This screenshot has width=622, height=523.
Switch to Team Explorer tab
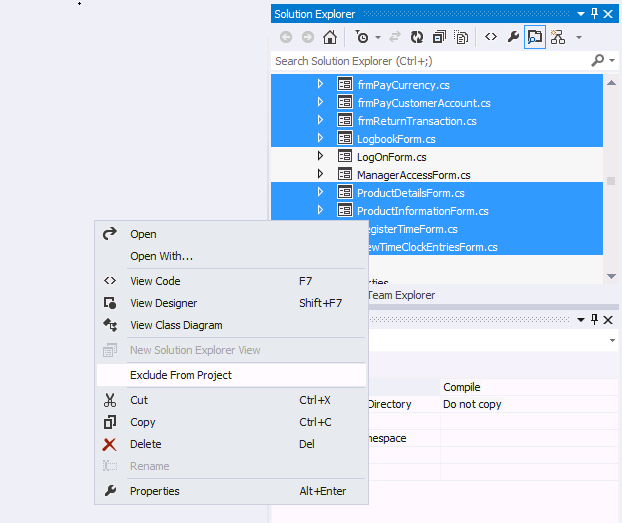click(402, 295)
